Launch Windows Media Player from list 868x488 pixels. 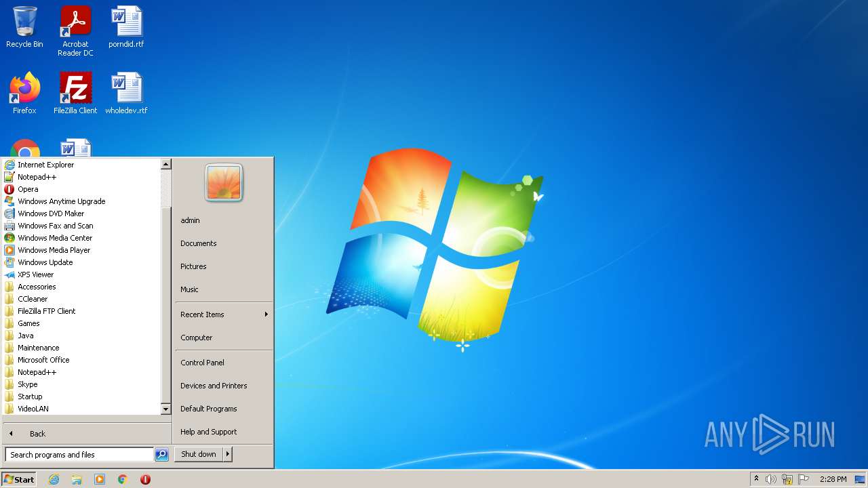pyautogui.click(x=81, y=250)
